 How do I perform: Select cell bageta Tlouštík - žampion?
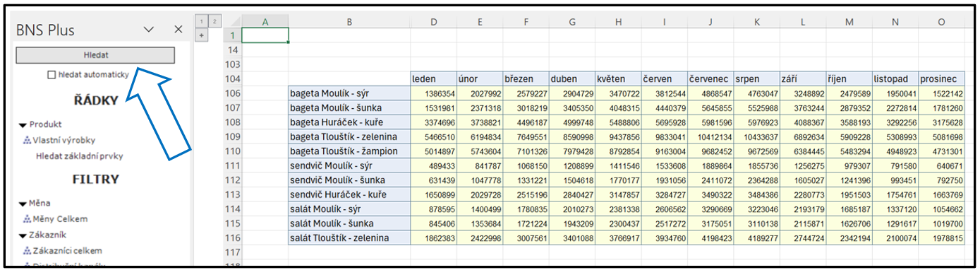[349, 151]
